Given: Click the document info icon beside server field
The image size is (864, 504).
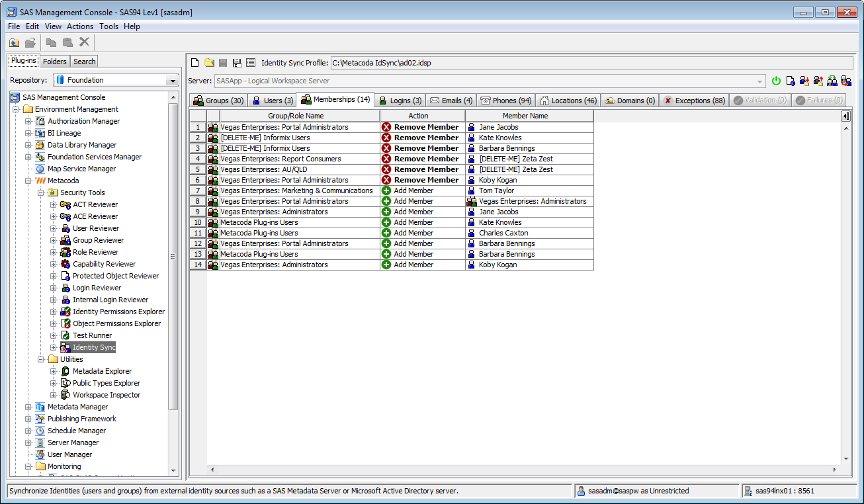Looking at the screenshot, I should pyautogui.click(x=791, y=81).
